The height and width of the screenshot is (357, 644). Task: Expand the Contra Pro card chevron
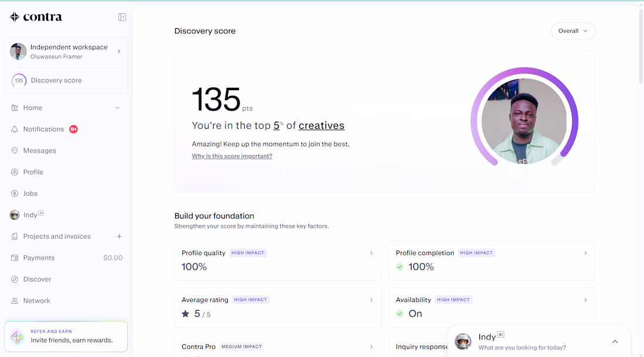coord(371,346)
